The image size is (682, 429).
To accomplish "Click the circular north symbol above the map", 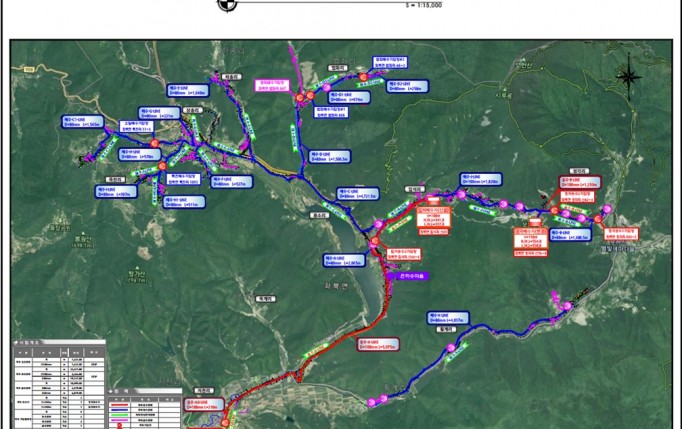I will (x=227, y=5).
